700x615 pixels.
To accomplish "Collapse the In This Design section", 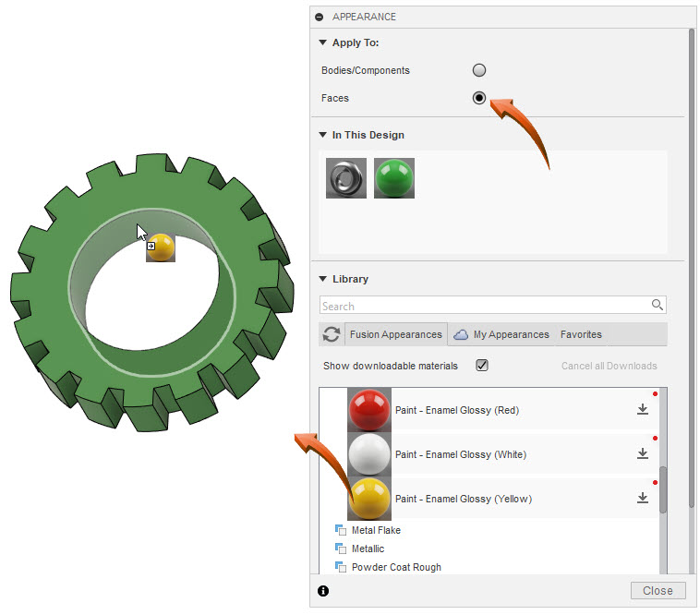I will point(322,135).
